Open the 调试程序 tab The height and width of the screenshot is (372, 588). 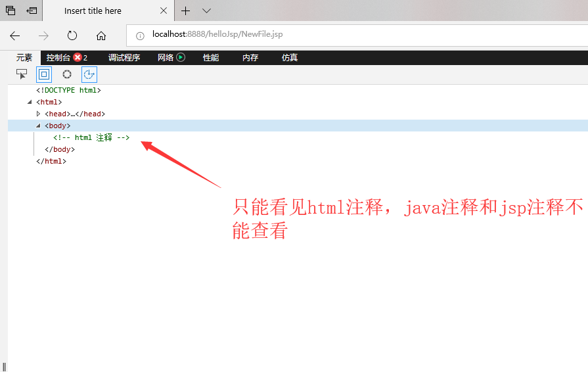[x=124, y=58]
